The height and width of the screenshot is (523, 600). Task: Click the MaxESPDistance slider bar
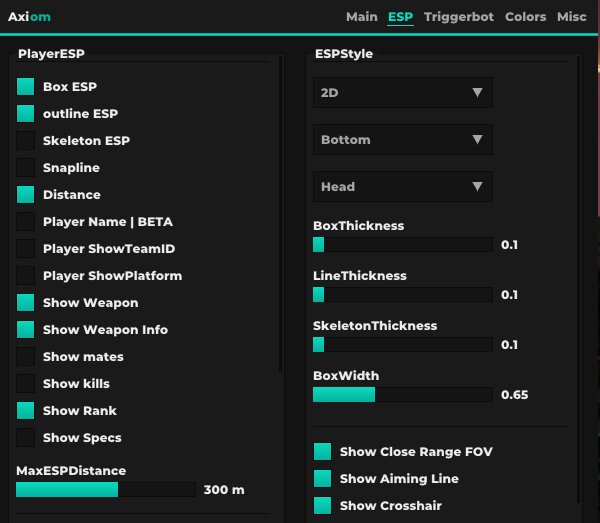click(x=105, y=490)
